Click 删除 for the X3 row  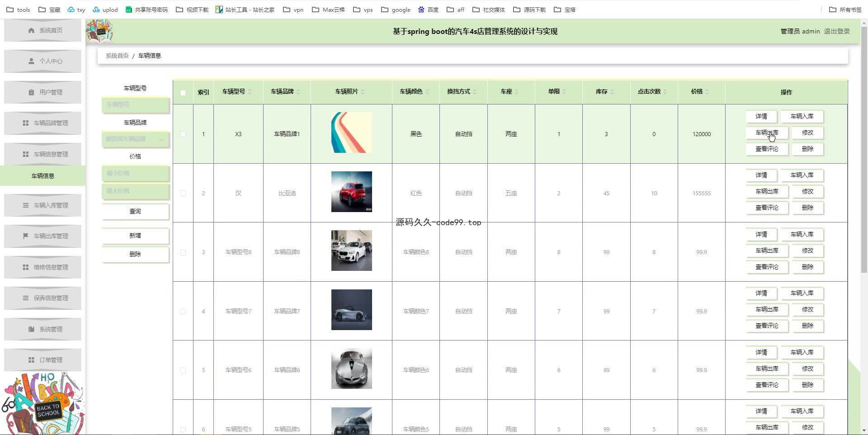807,149
